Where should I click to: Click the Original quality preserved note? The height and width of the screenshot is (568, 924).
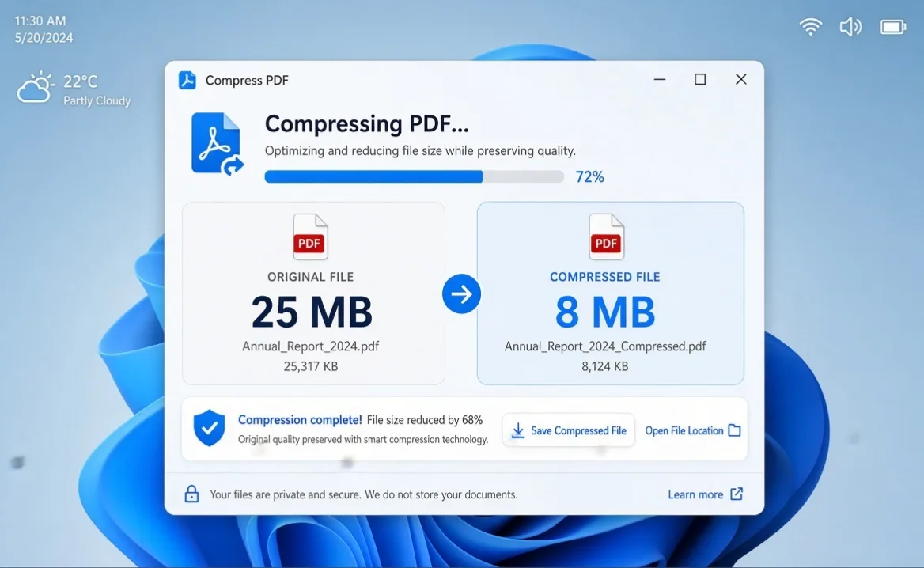click(363, 440)
